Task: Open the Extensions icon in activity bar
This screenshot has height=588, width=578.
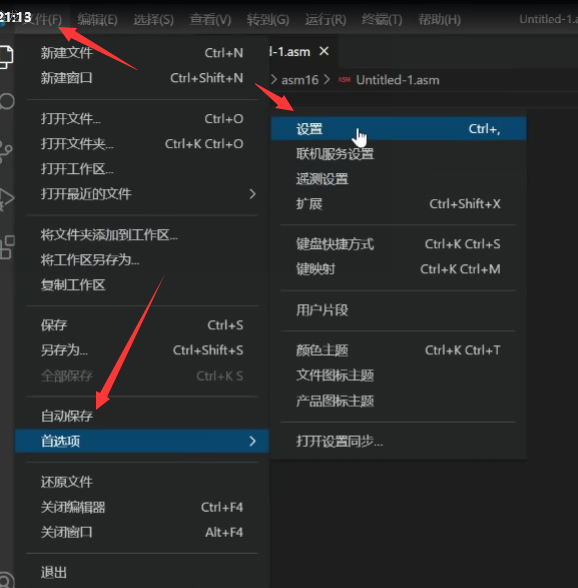Action: click(x=7, y=247)
